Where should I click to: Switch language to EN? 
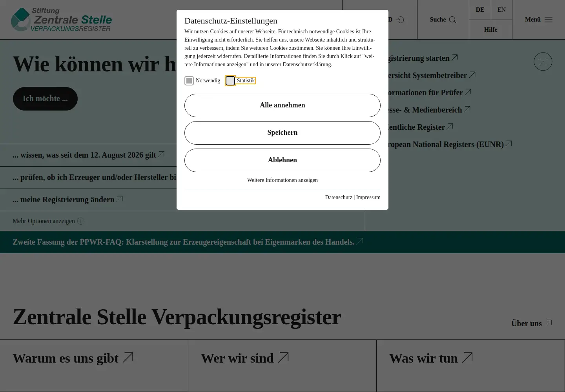tap(501, 10)
